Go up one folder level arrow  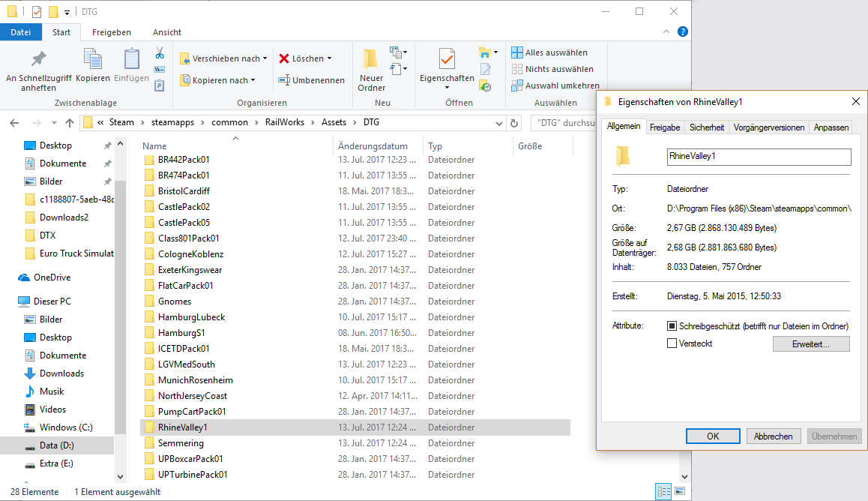(69, 123)
